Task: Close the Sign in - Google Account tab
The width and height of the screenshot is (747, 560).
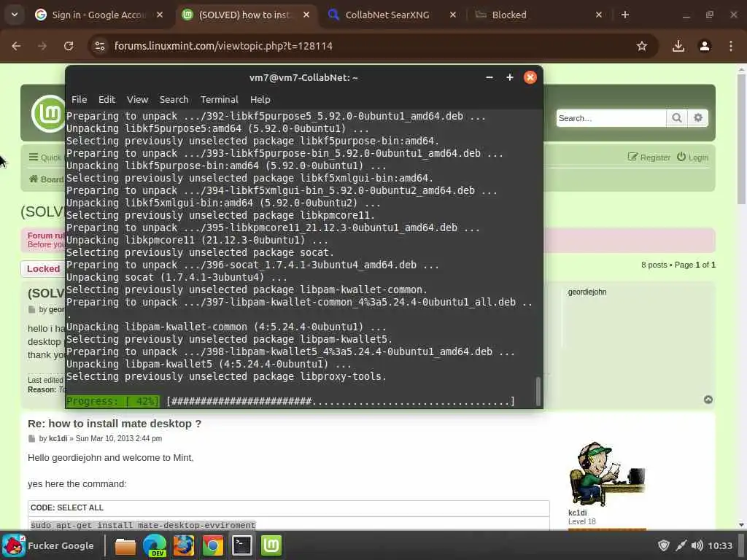Action: (x=160, y=15)
